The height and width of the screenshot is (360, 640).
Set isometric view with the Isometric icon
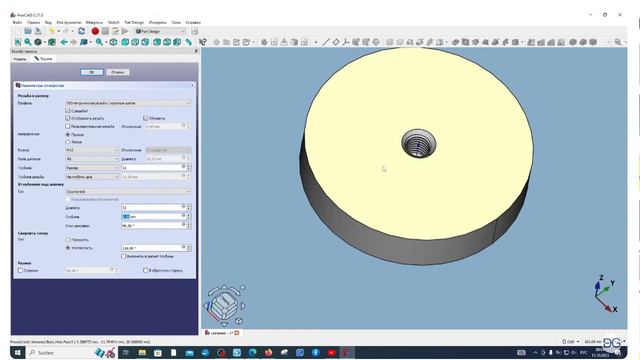click(113, 42)
